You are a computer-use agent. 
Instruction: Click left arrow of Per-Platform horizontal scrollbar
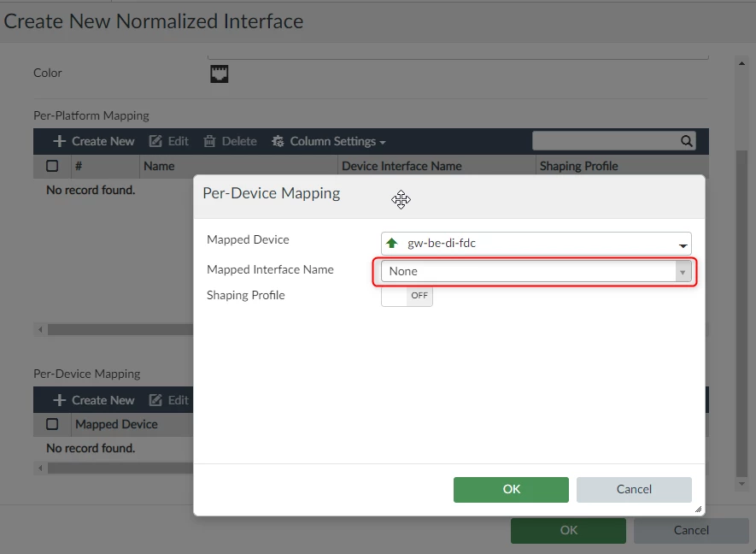pos(40,330)
